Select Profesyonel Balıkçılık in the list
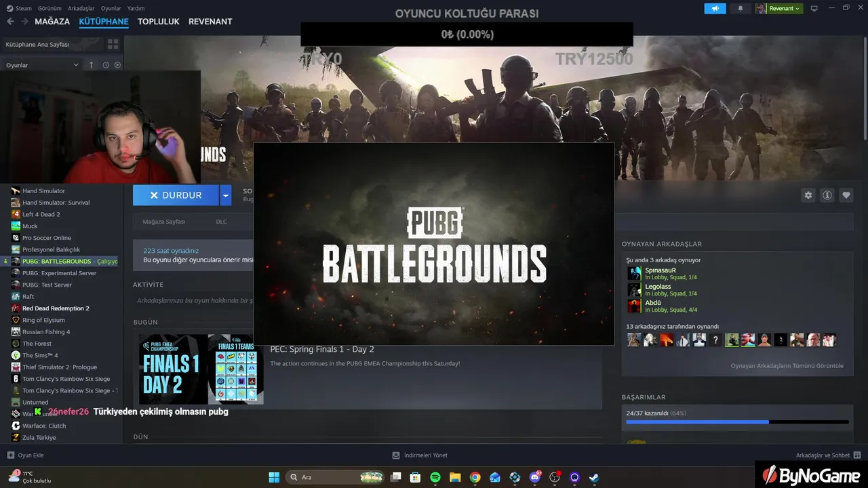Image resolution: width=868 pixels, height=488 pixels. 51,249
